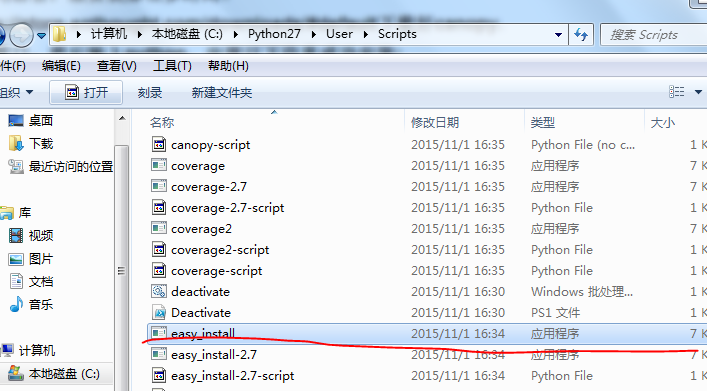Open the 工具(T) menu
The height and width of the screenshot is (391, 707).
click(x=172, y=66)
